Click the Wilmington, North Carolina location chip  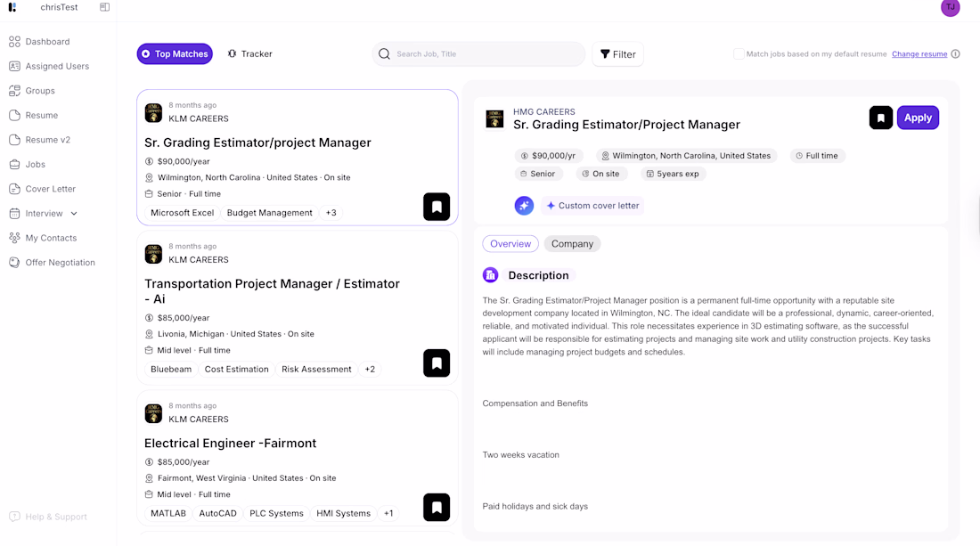[686, 156]
